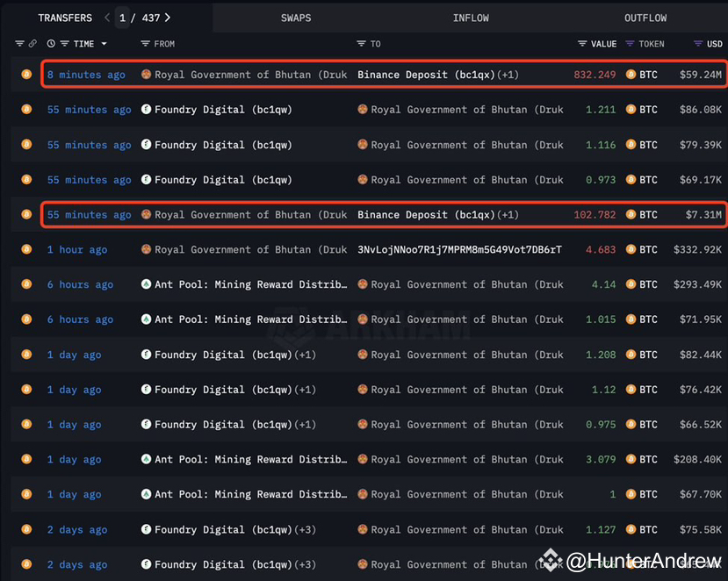Click the clock icon beside TIME
This screenshot has width=728, height=581.
[x=51, y=43]
